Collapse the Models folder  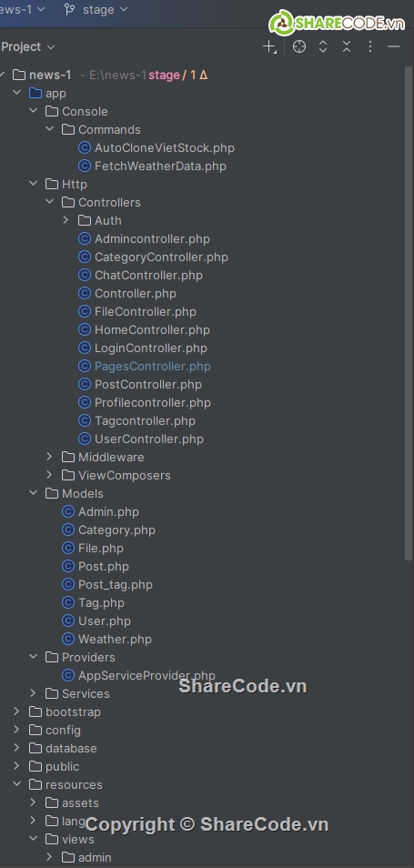pyautogui.click(x=33, y=493)
